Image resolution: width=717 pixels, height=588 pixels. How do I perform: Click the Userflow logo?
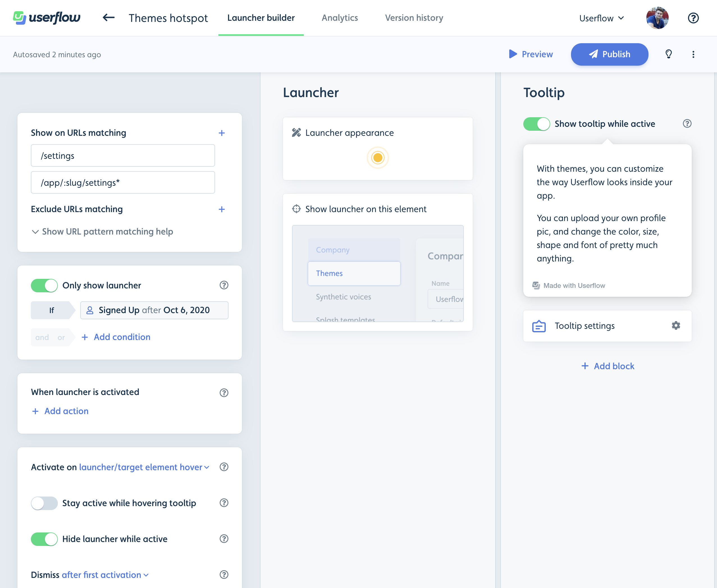[x=47, y=18]
